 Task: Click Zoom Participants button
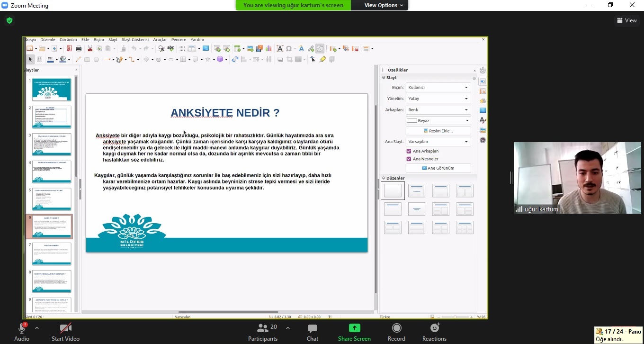(263, 332)
